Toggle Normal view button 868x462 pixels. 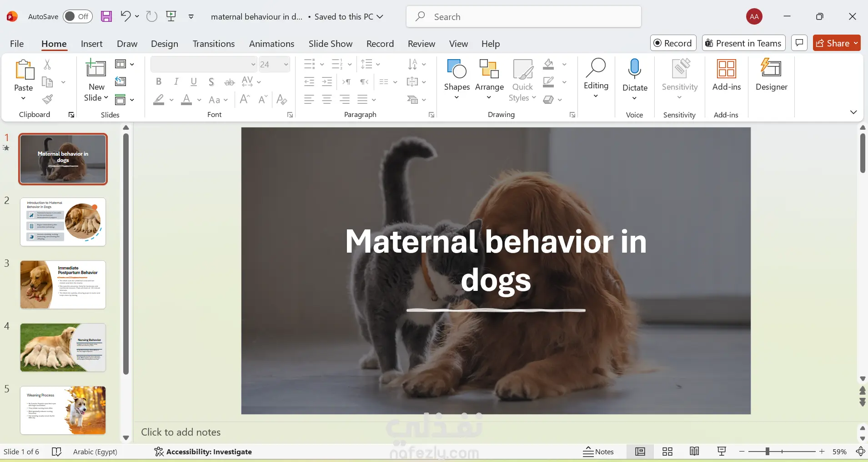(640, 452)
